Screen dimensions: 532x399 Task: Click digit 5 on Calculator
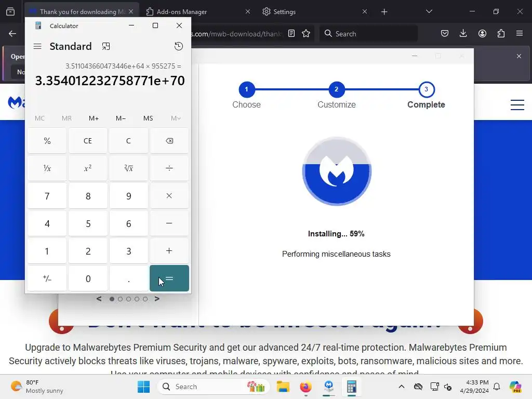coord(88,223)
